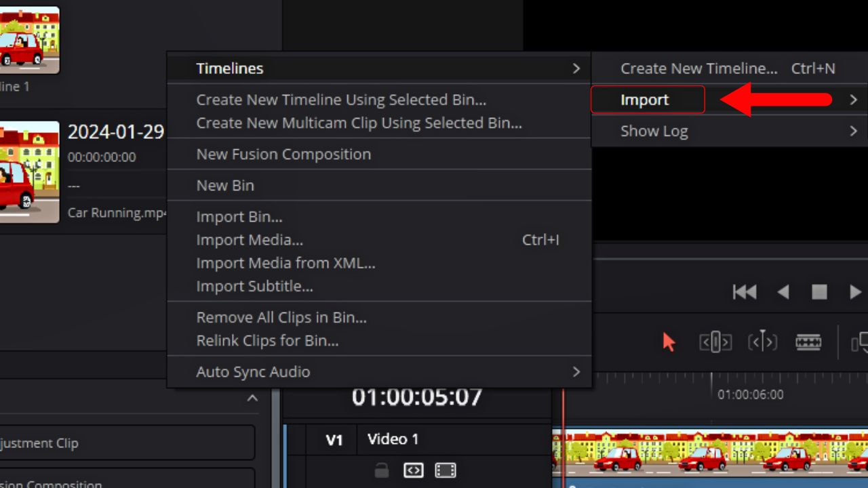This screenshot has height=488, width=868.
Task: Disable auto track selector on Video 1
Action: click(413, 470)
